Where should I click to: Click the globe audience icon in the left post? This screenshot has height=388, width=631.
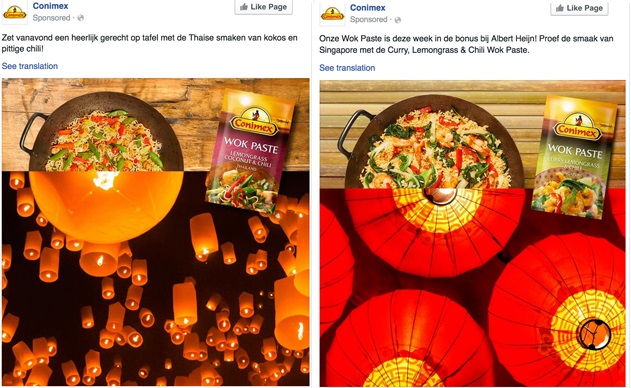[x=80, y=18]
